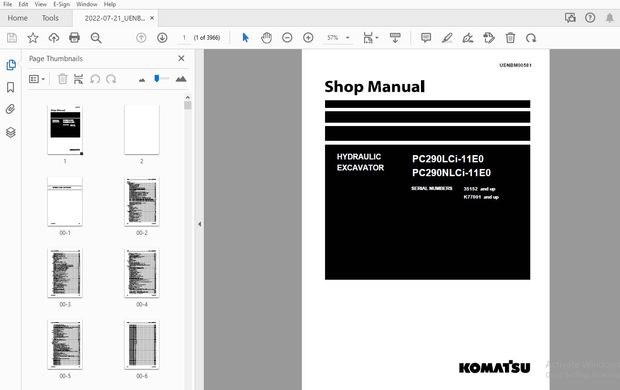Open the Sign document pen tool
Viewport: 620px width, 390px height.
(x=468, y=38)
